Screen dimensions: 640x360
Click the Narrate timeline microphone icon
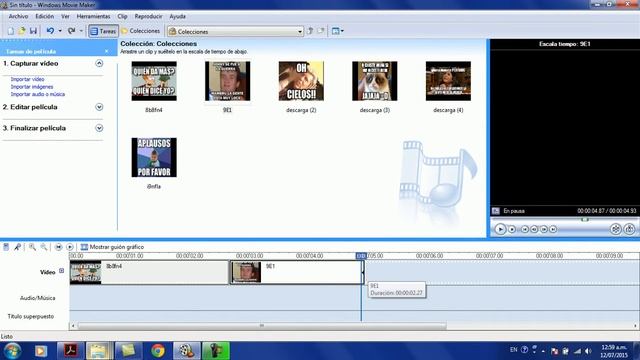pyautogui.click(x=17, y=247)
